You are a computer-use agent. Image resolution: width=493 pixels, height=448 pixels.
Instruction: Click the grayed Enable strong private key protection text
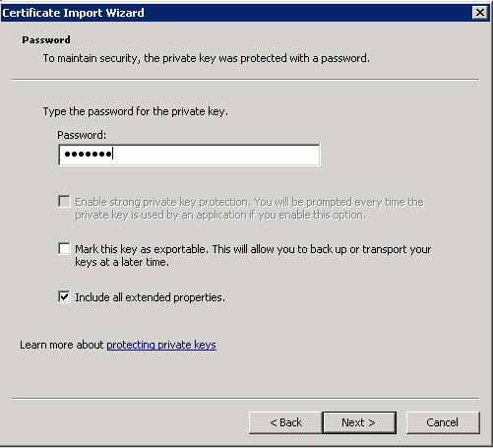(x=249, y=209)
